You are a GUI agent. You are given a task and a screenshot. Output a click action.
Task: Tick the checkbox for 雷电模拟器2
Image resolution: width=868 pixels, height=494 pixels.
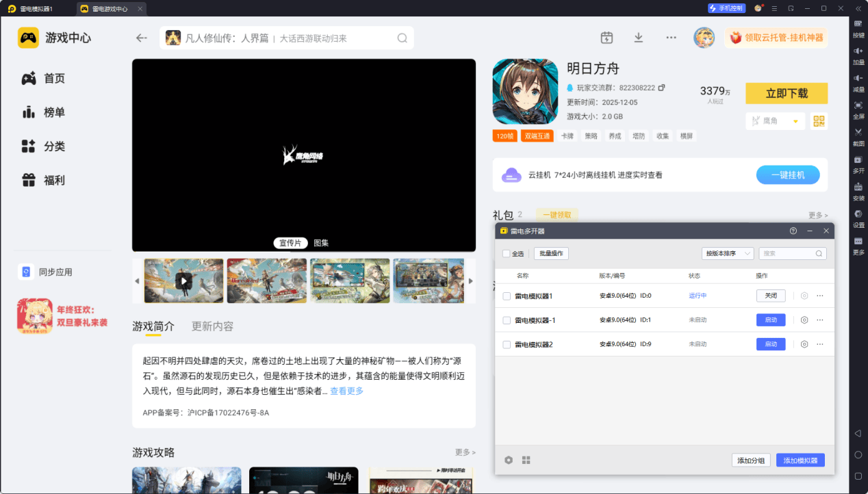coord(507,344)
